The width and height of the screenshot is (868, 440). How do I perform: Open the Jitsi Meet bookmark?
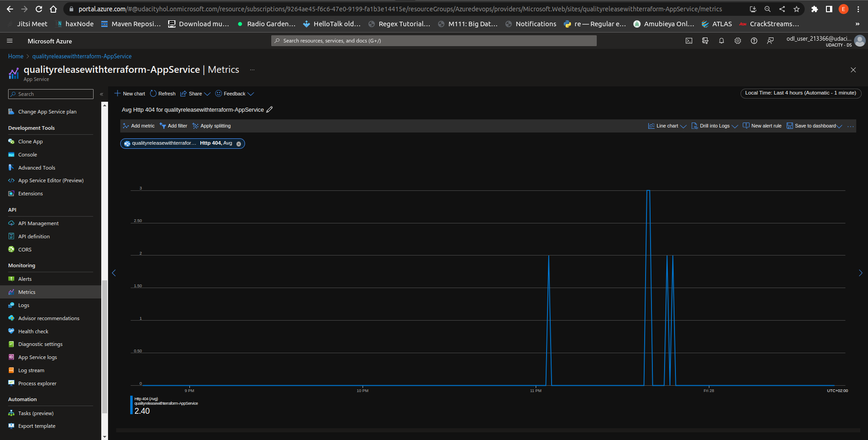27,24
